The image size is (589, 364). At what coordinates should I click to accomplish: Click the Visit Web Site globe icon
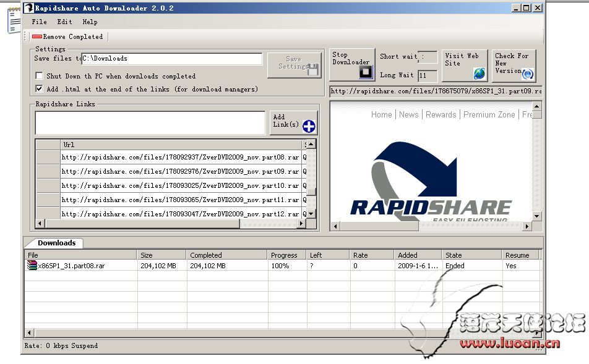(x=479, y=73)
